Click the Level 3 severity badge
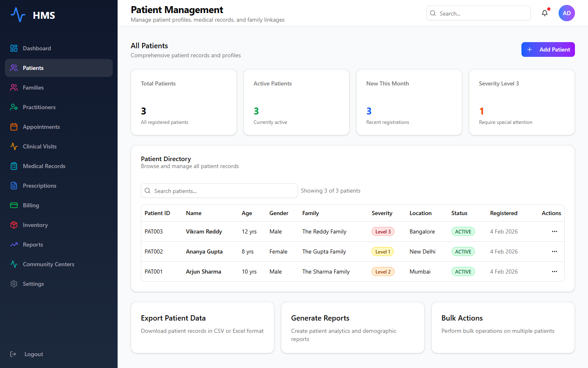 click(383, 231)
